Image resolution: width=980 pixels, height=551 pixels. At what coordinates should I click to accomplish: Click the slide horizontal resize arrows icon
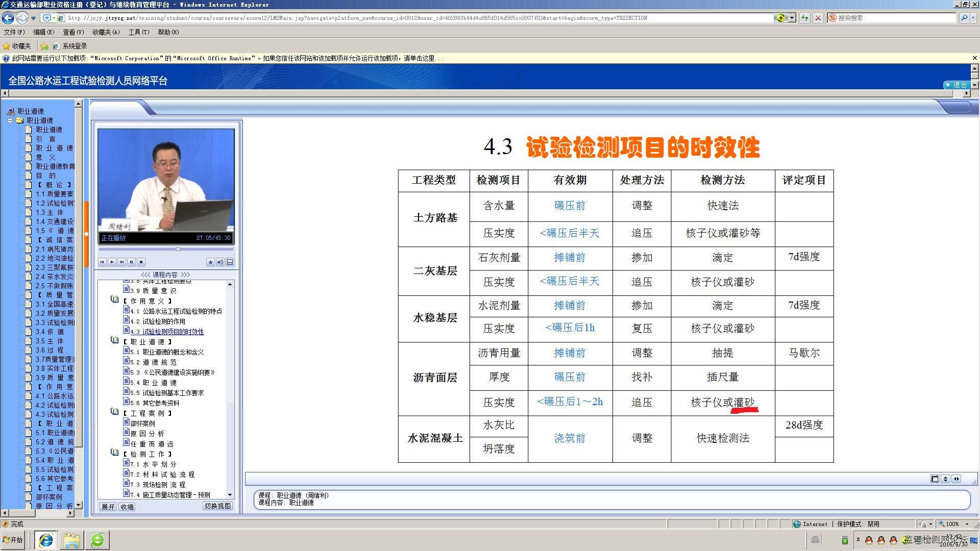[956, 479]
